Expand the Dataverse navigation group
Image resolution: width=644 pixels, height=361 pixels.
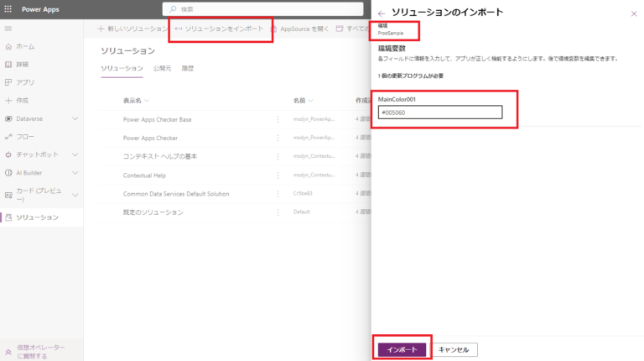click(75, 118)
